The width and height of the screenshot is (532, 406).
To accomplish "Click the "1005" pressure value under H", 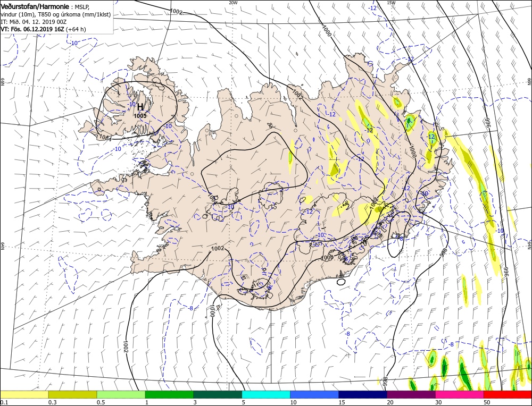I will [x=140, y=115].
